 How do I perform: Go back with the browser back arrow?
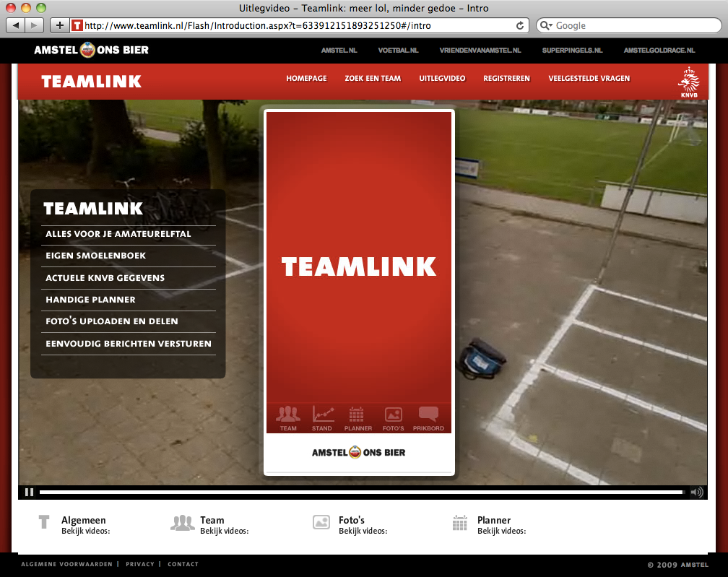tap(16, 25)
